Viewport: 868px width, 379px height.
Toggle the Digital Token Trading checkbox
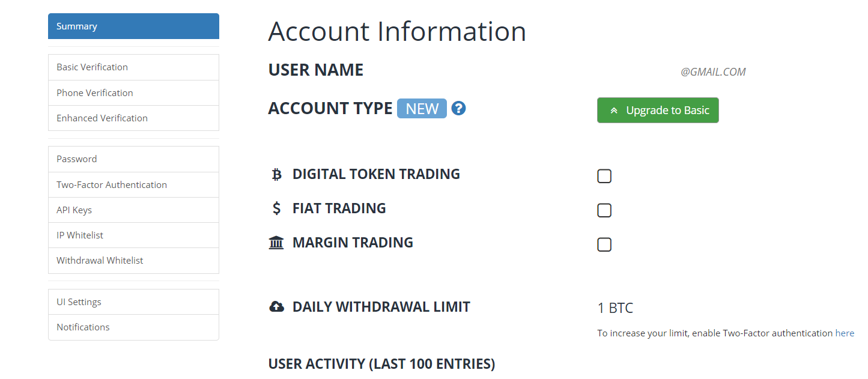(604, 176)
